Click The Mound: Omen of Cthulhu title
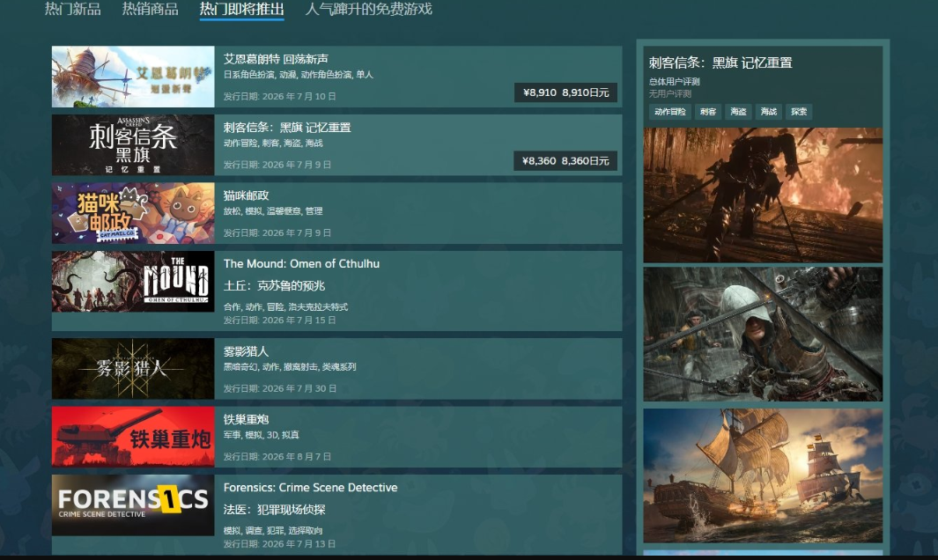Viewport: 938px width, 560px height. tap(301, 264)
